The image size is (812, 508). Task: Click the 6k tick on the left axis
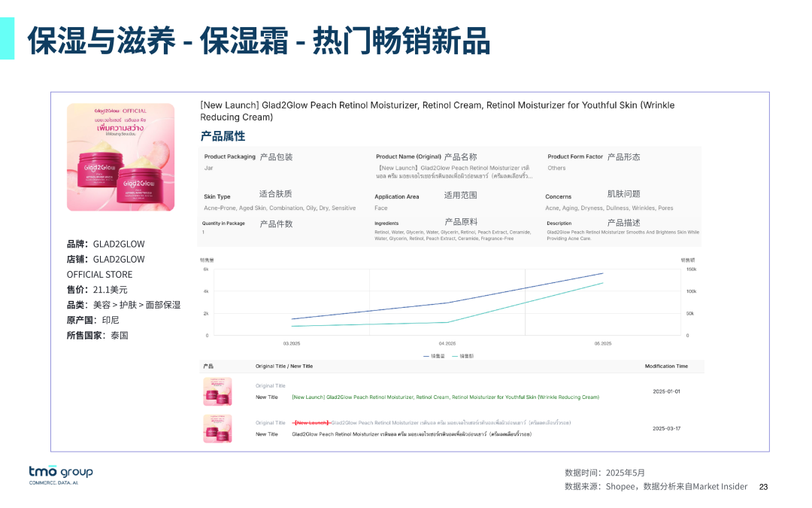click(x=205, y=269)
